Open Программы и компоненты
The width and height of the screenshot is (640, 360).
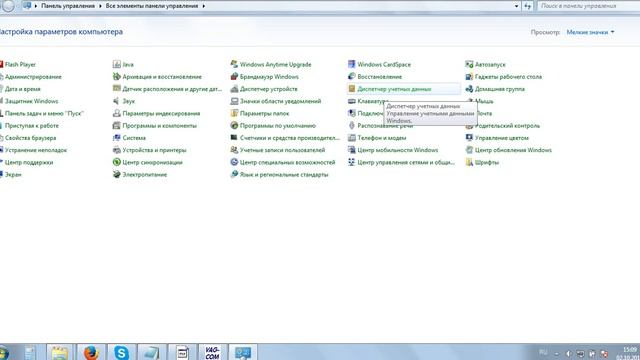155,126
